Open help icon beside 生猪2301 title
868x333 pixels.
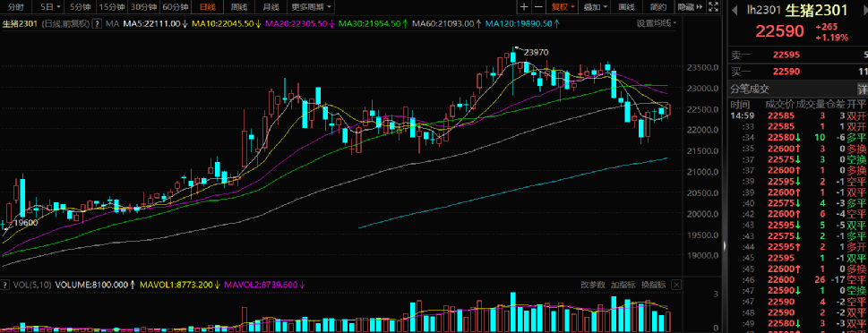97,24
